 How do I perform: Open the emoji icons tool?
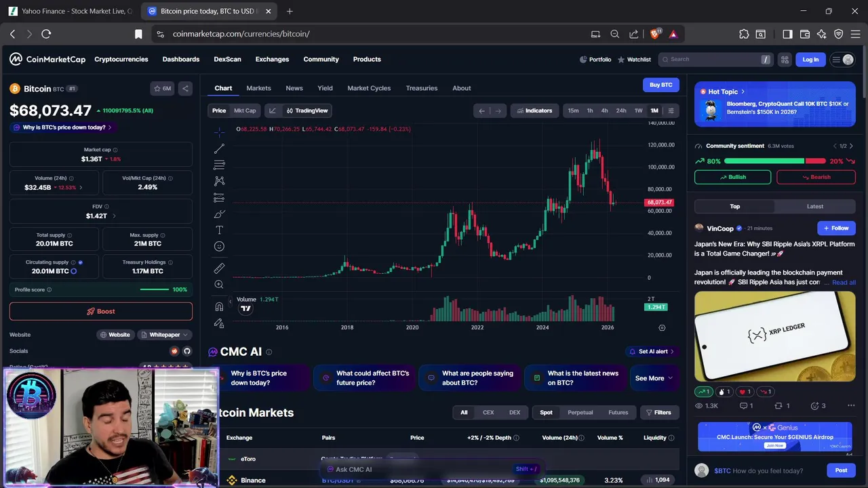click(x=219, y=247)
